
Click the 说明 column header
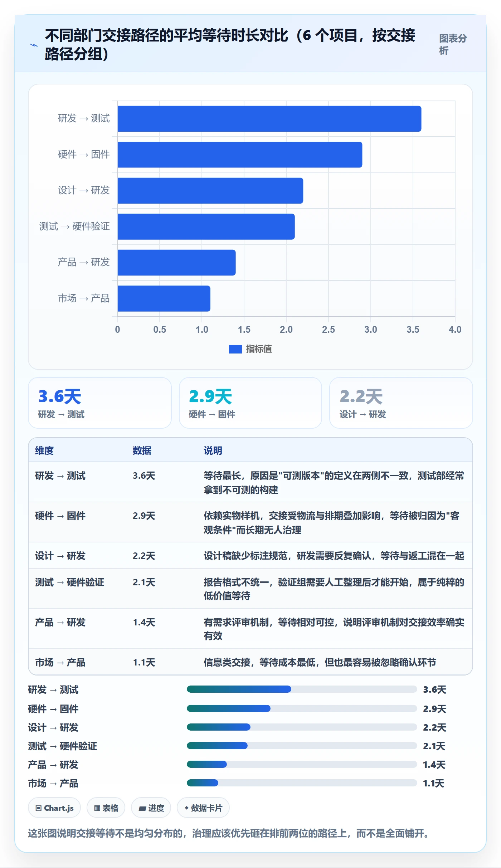point(213,450)
